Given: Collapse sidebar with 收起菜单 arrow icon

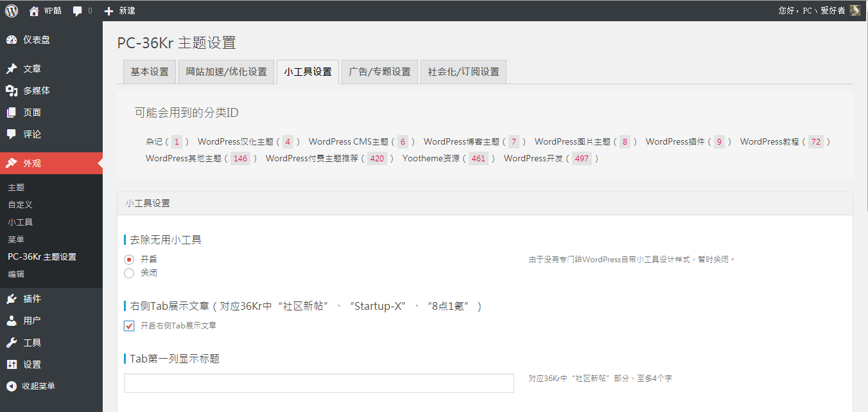Looking at the screenshot, I should (x=12, y=386).
